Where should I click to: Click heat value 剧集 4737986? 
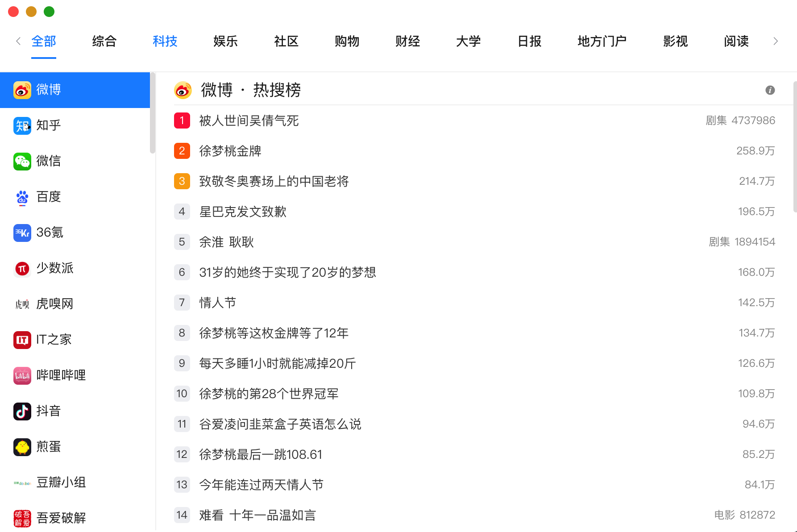coord(740,121)
